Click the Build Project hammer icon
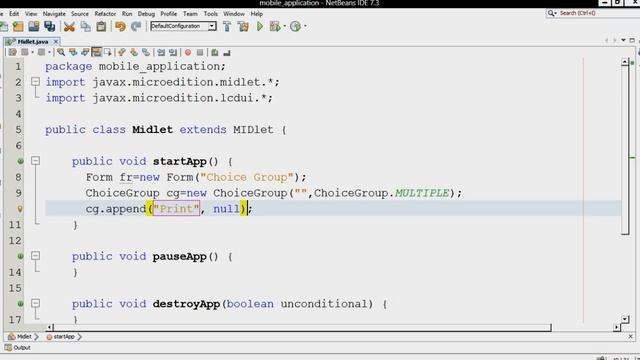 227,27
